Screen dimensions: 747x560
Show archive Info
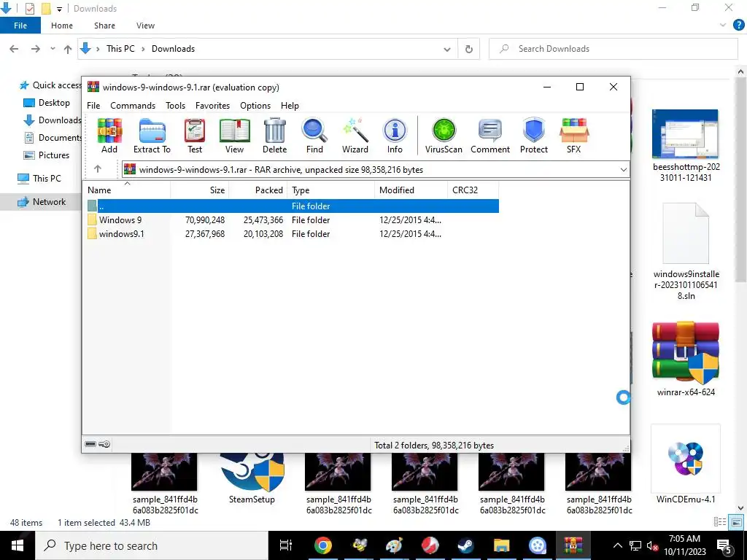coord(395,136)
